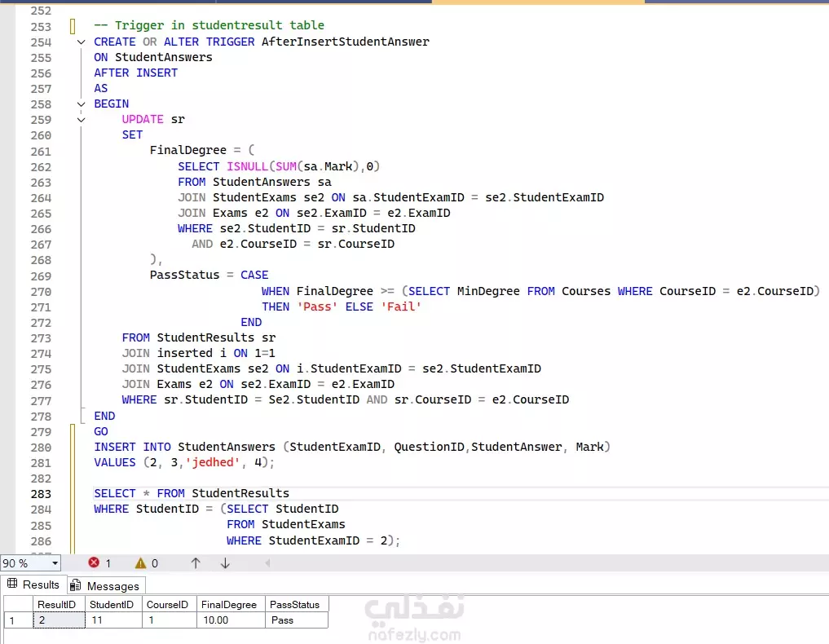Click the 'GO' keyword on line 279
The height and width of the screenshot is (644, 829).
pos(101,431)
